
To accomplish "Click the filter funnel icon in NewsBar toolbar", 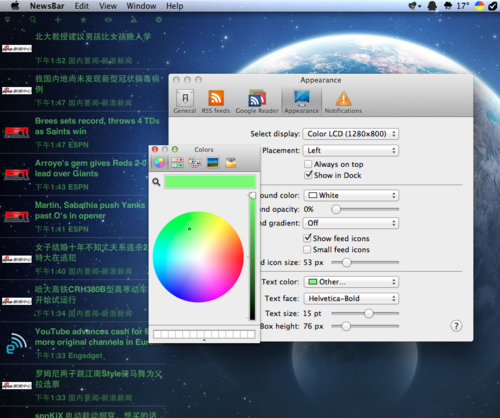I will pos(7,20).
